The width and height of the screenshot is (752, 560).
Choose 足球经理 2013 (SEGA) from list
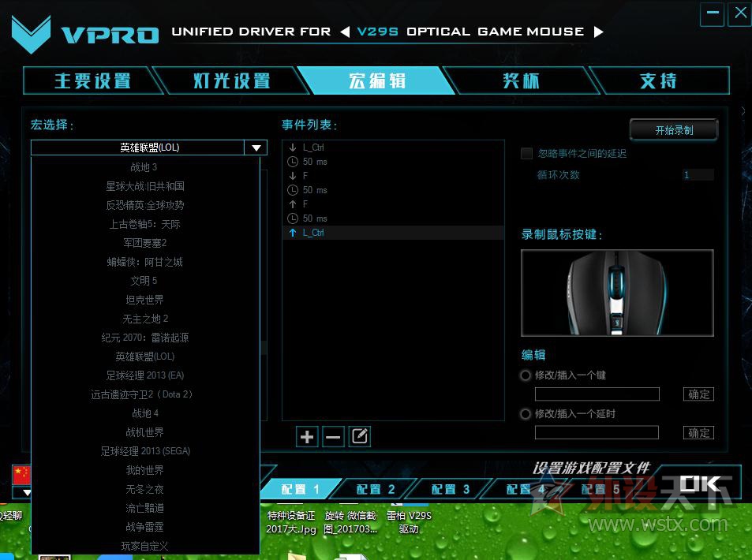pyautogui.click(x=145, y=451)
